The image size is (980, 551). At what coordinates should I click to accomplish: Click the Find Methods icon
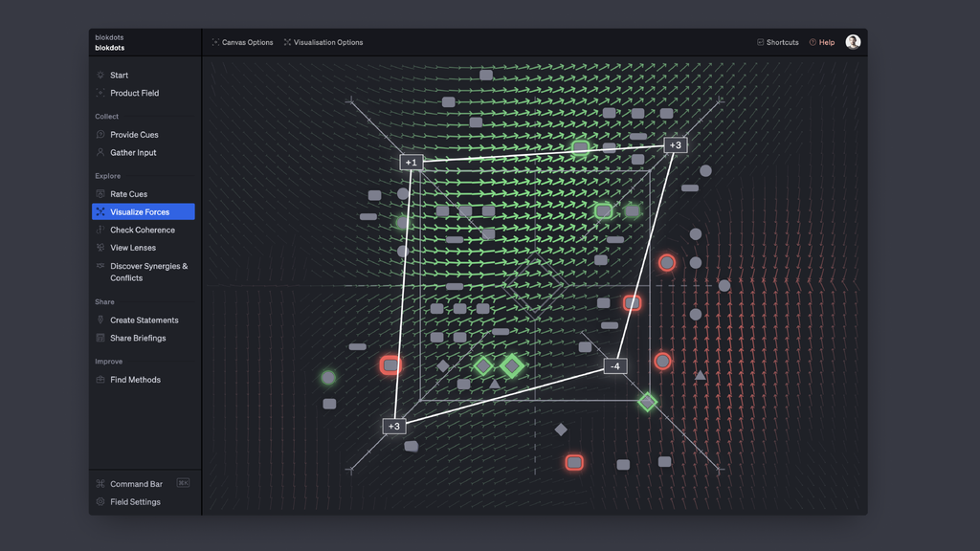pos(100,379)
